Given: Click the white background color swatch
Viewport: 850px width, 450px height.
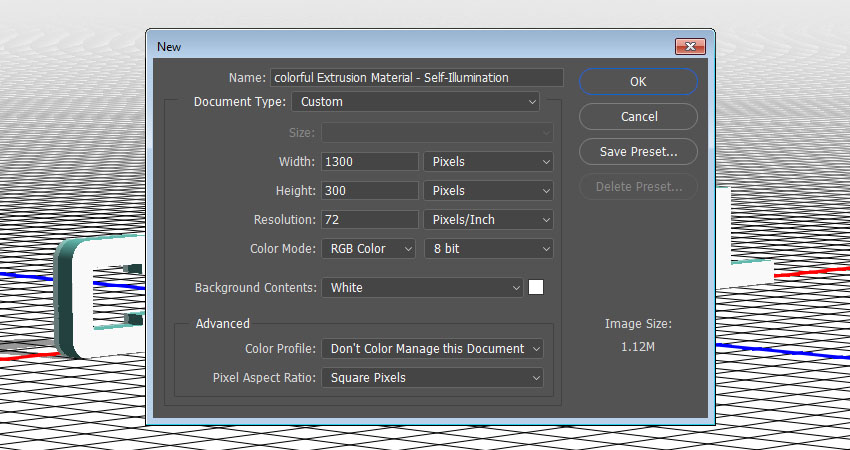Looking at the screenshot, I should (536, 287).
